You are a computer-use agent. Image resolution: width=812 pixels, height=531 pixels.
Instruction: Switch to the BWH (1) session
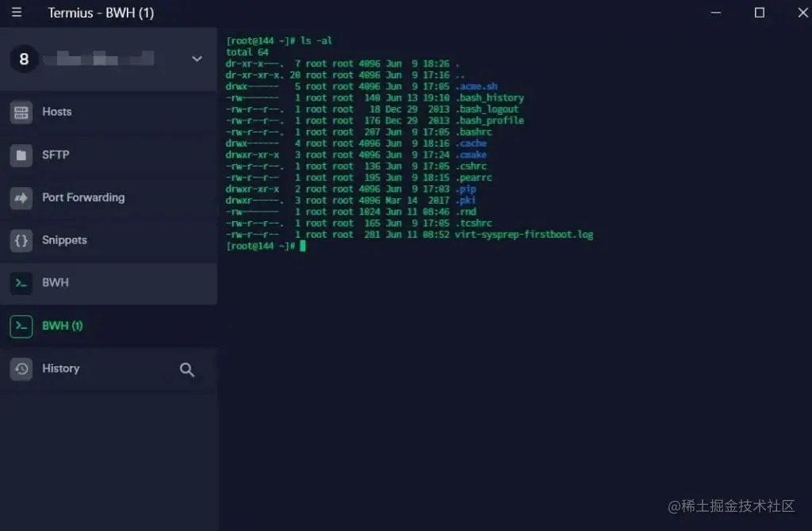point(108,326)
